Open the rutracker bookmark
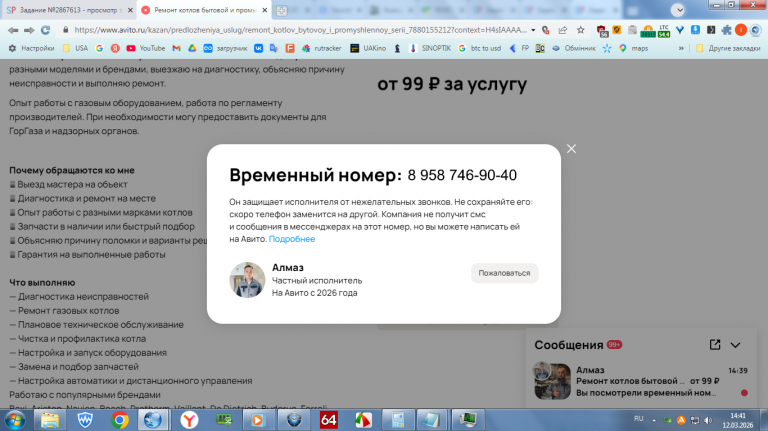The width and height of the screenshot is (768, 431). click(x=322, y=48)
